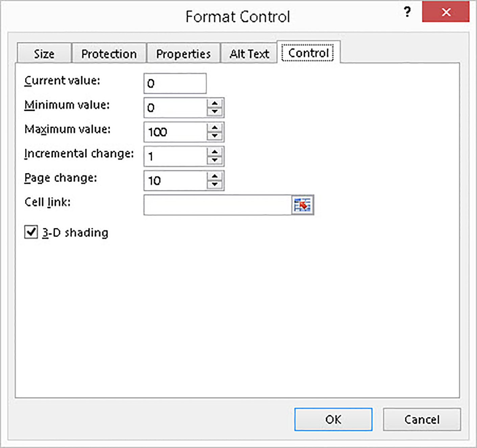The image size is (477, 448).
Task: Open the Alt Text tab
Action: click(248, 53)
